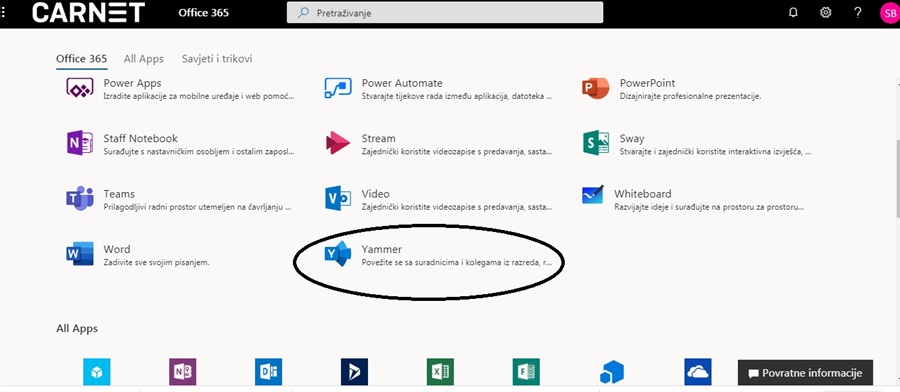Open the settings gear
900x392 pixels.
(x=825, y=13)
